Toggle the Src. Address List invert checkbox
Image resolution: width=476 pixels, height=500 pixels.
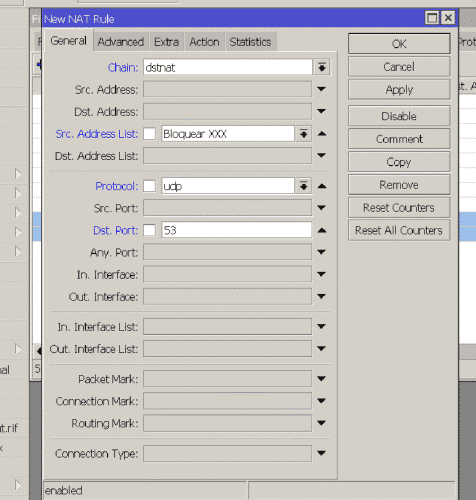click(x=149, y=134)
